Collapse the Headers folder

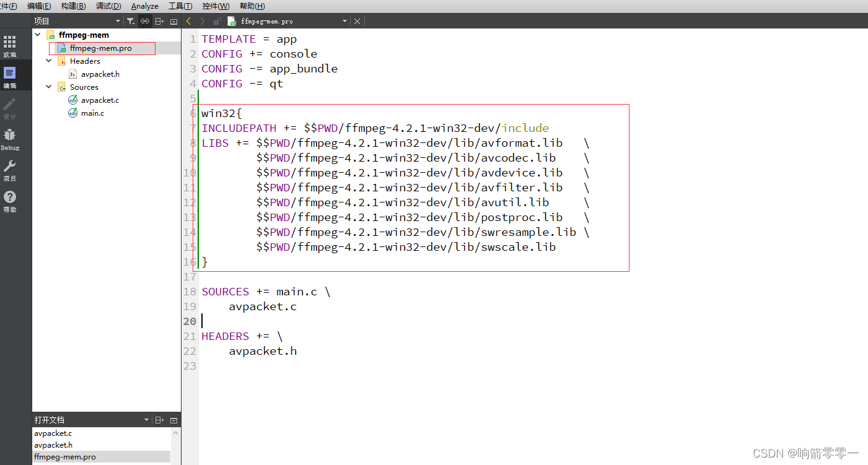[49, 61]
